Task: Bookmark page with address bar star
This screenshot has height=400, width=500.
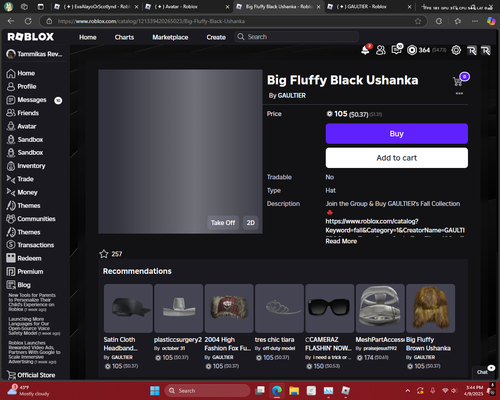Action: click(418, 21)
